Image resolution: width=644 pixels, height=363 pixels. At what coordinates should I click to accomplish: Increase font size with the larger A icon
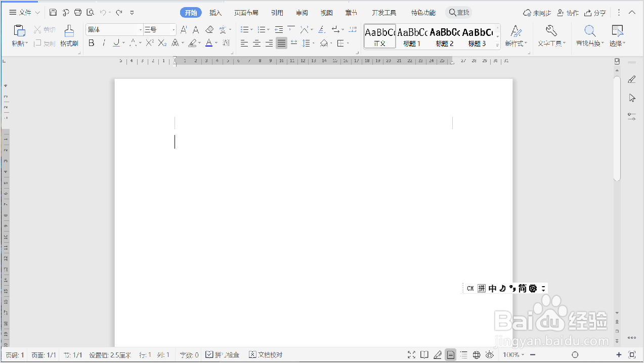[184, 30]
